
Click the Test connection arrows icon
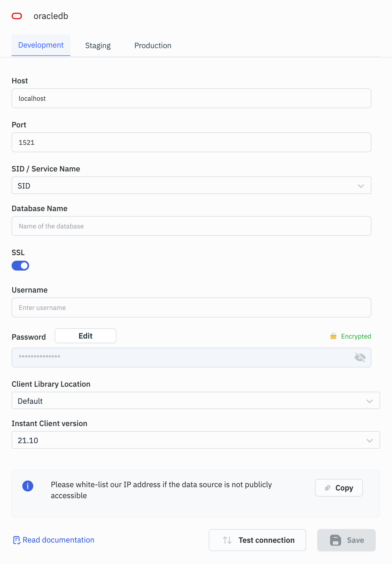pos(227,540)
